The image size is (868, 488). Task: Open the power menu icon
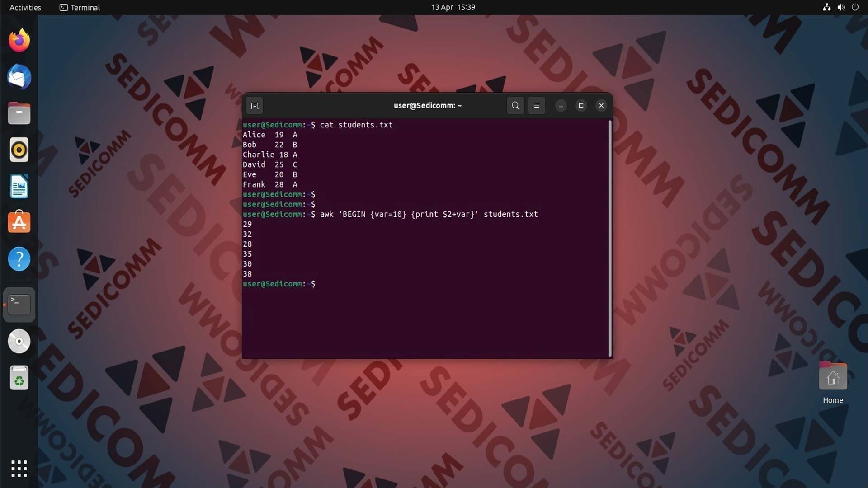[855, 7]
